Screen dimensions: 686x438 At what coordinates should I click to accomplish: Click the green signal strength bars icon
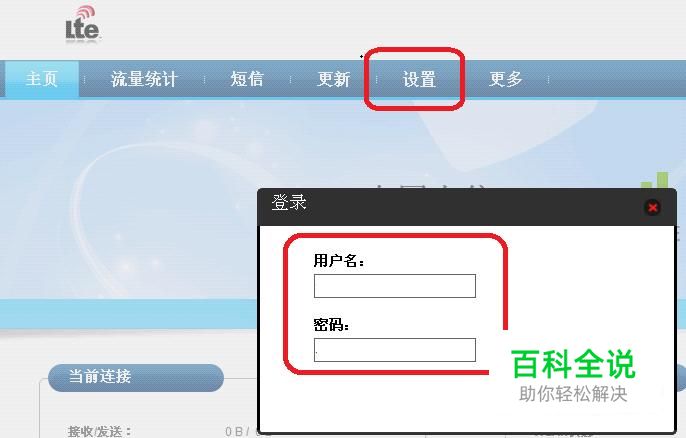[x=655, y=180]
